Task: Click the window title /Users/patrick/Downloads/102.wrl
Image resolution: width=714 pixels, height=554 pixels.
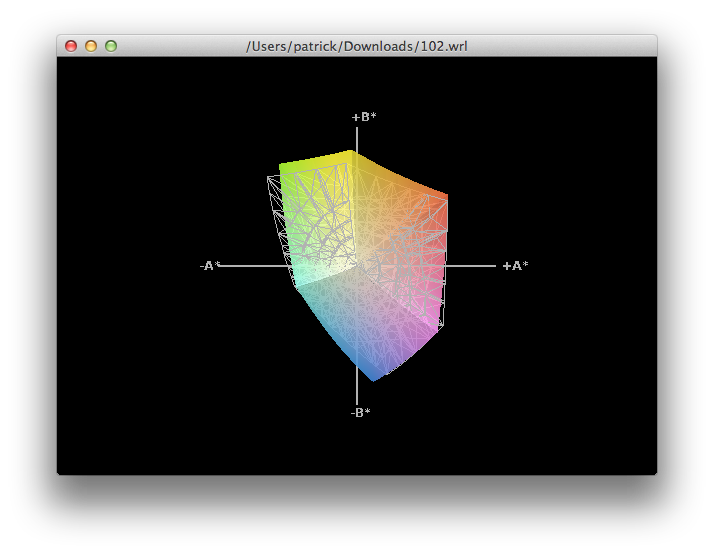Action: 357,46
